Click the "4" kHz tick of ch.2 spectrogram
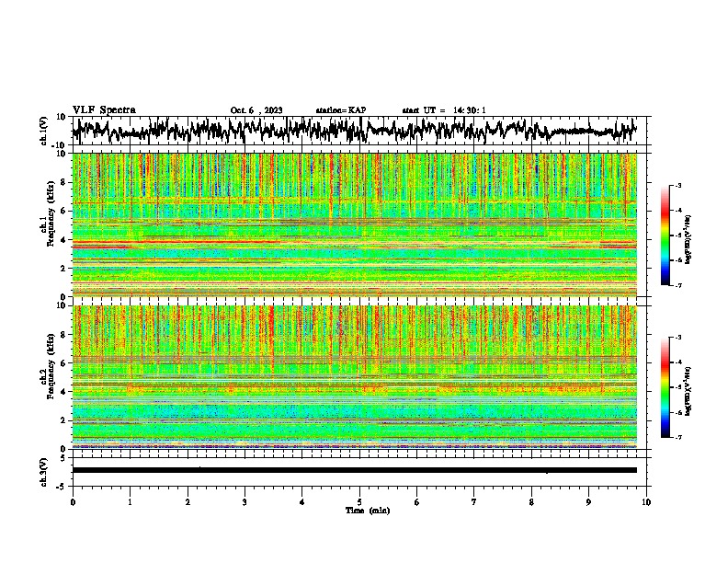This screenshot has width=728, height=563. tap(63, 392)
